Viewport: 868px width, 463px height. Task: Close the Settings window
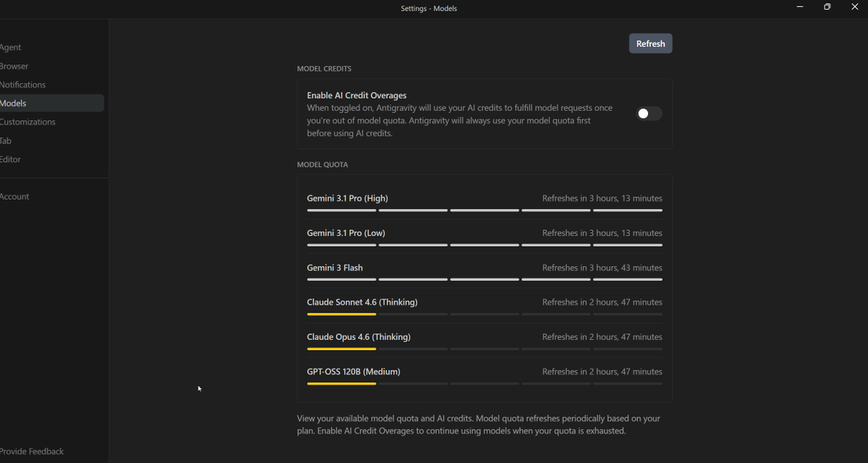[854, 7]
